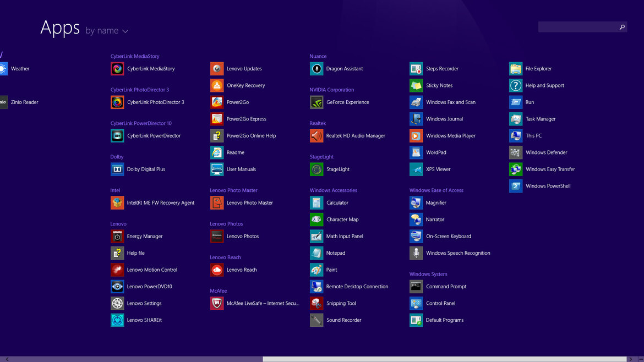Open the Narrator label
The width and height of the screenshot is (644, 362).
tap(435, 220)
